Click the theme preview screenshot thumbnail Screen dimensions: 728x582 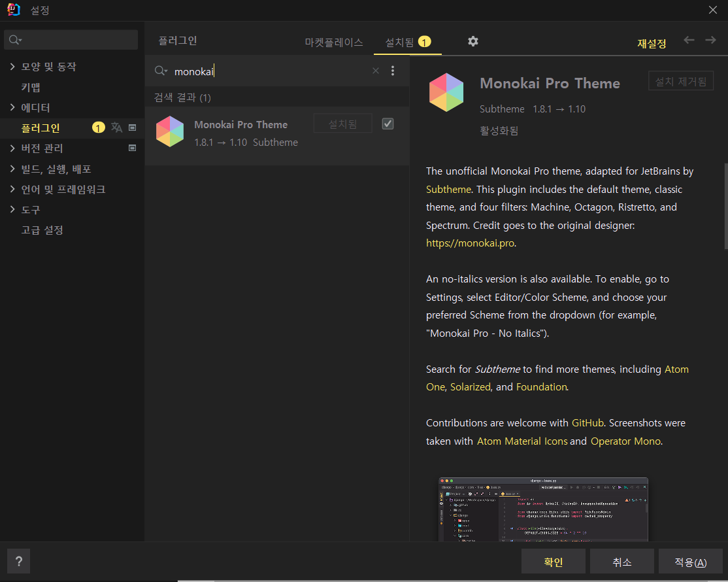[543, 509]
